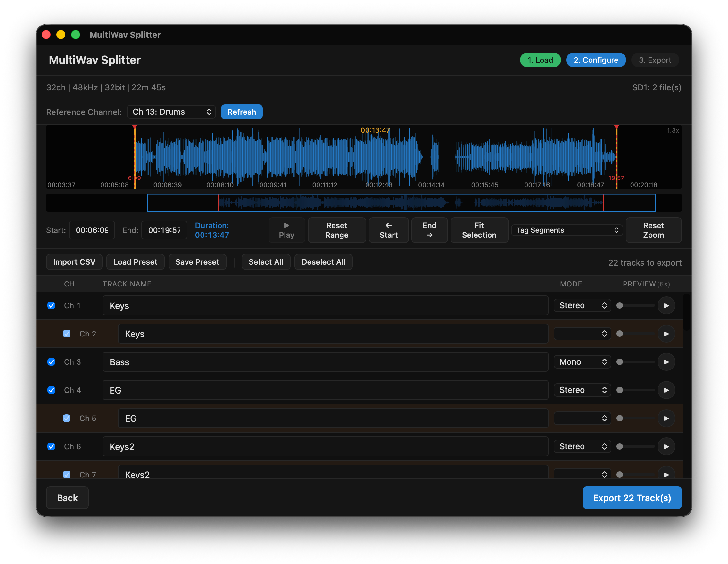Disable the Ch 2 linked channel
Image resolution: width=728 pixels, height=564 pixels.
pyautogui.click(x=66, y=334)
